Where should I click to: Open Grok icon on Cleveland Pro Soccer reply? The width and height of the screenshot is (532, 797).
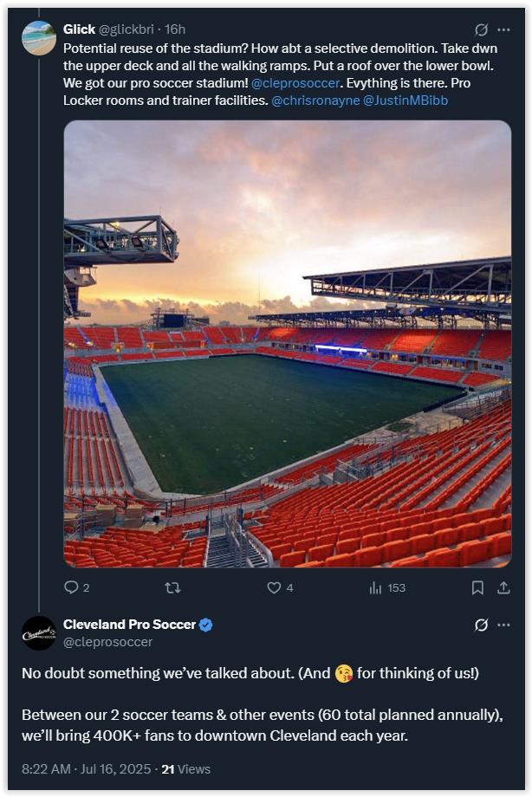[482, 625]
